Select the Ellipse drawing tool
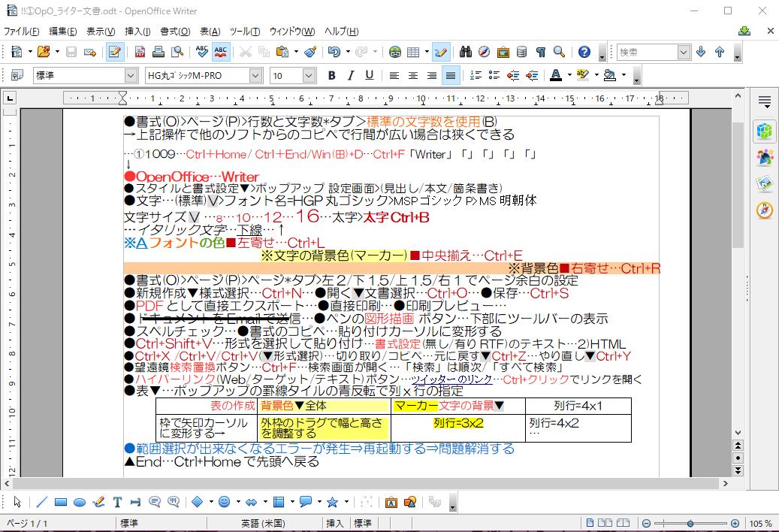Image resolution: width=779 pixels, height=532 pixels. (80, 502)
